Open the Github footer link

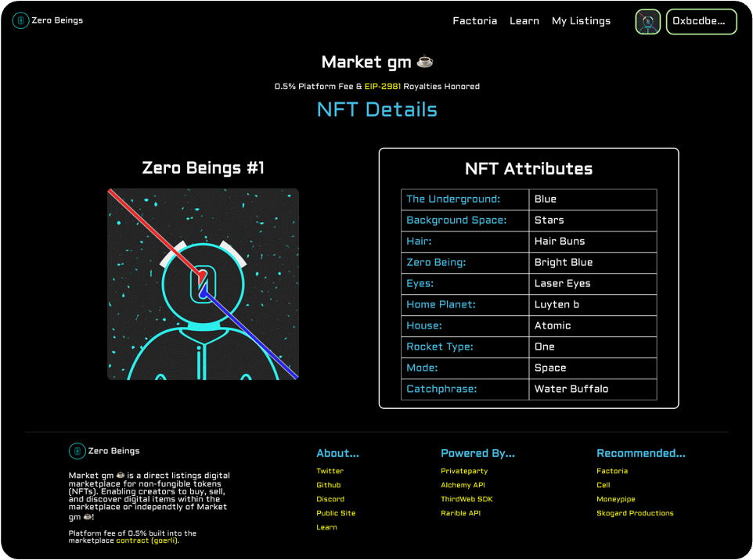[x=328, y=486]
